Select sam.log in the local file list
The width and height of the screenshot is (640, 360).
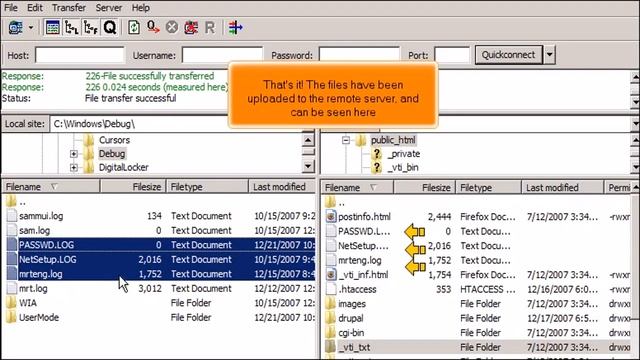(x=34, y=231)
